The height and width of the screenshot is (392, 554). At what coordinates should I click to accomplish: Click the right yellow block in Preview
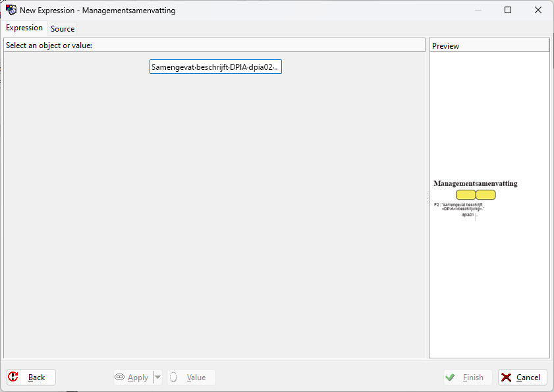(x=485, y=195)
